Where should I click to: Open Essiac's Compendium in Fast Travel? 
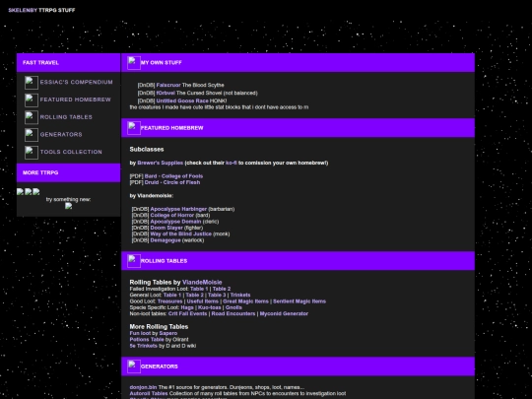click(x=76, y=82)
